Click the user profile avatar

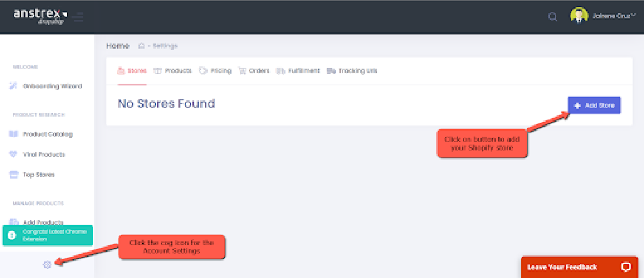click(579, 16)
